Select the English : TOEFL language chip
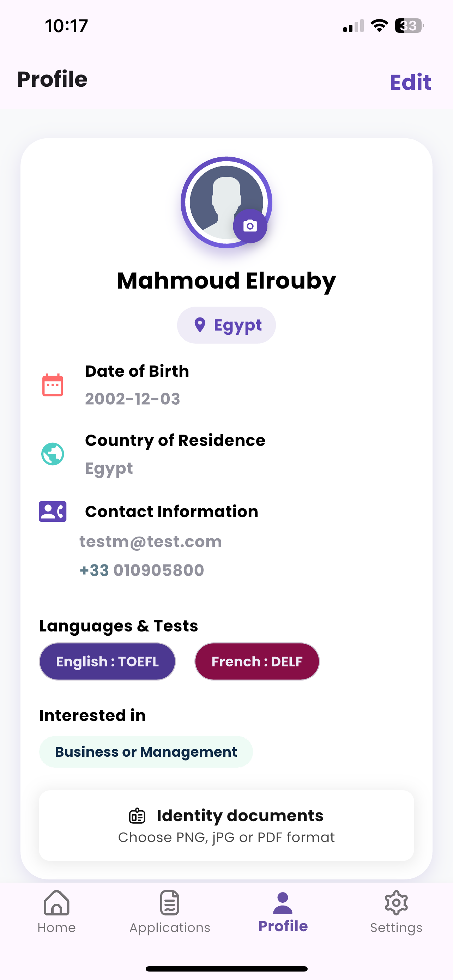Screen dimensions: 453x980 tap(107, 661)
